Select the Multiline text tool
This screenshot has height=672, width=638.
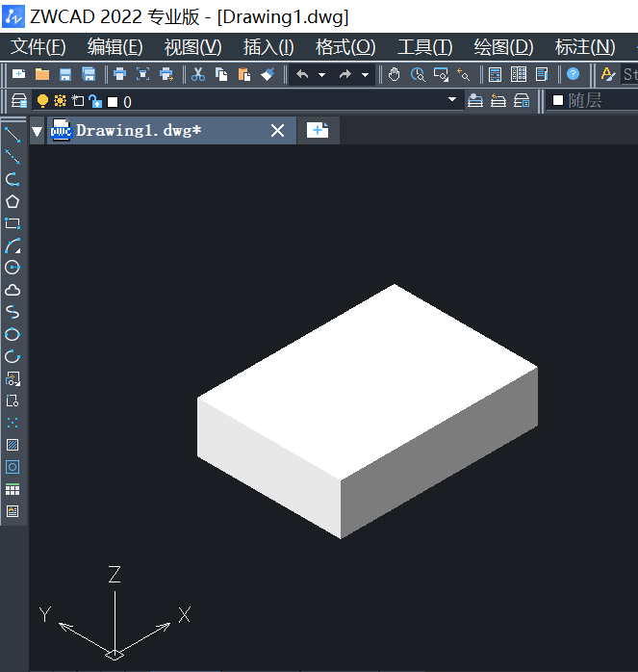coord(13,511)
